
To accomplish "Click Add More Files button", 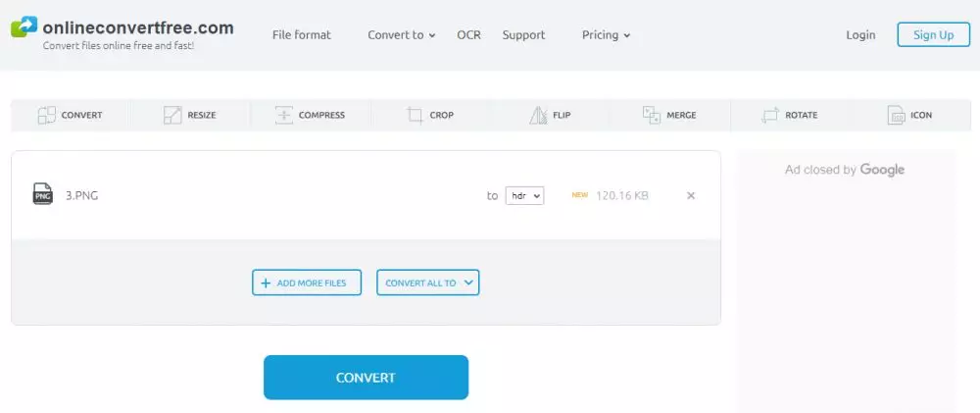I will [306, 283].
